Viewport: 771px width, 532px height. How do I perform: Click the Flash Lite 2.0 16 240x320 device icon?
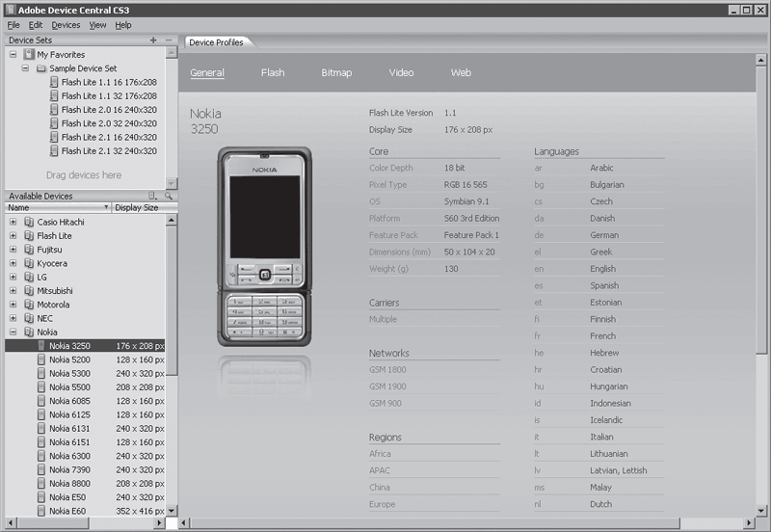[x=54, y=110]
